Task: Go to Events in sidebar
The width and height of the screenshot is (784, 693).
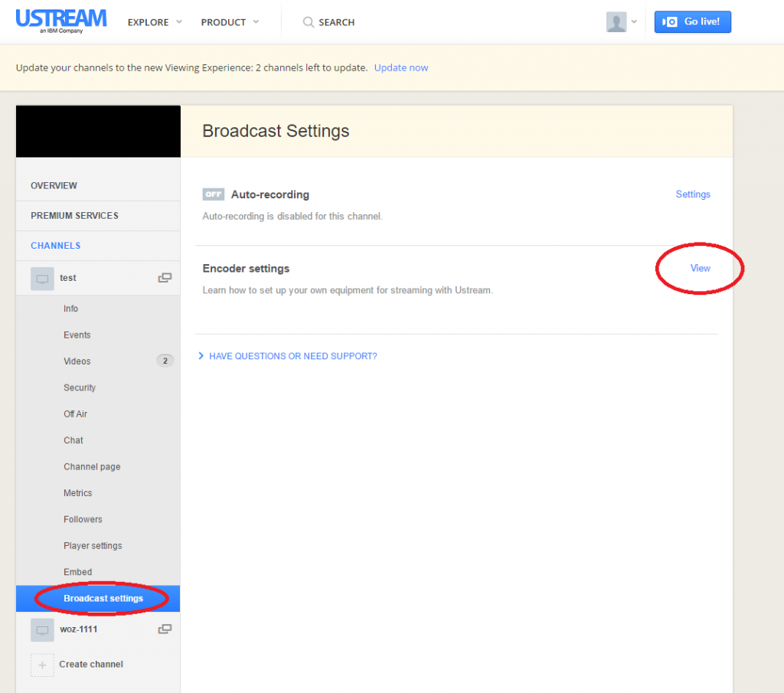Action: (x=77, y=335)
